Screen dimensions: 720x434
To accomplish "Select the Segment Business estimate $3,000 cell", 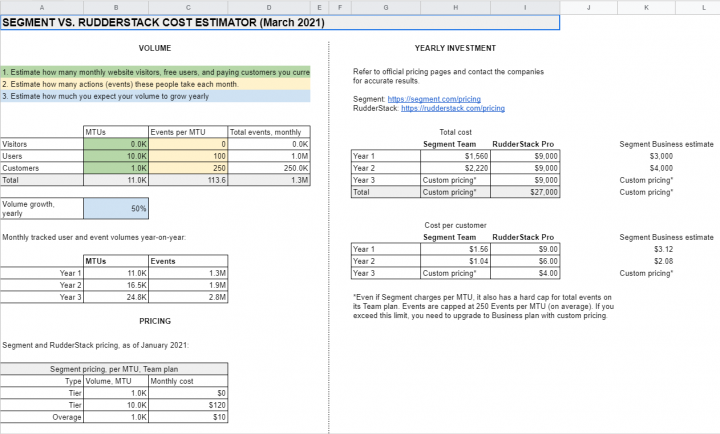I will pyautogui.click(x=661, y=156).
